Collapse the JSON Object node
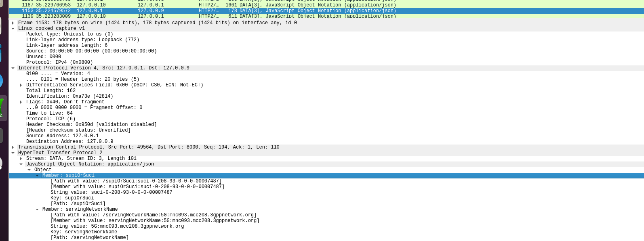This screenshot has height=241, width=644. [29, 170]
